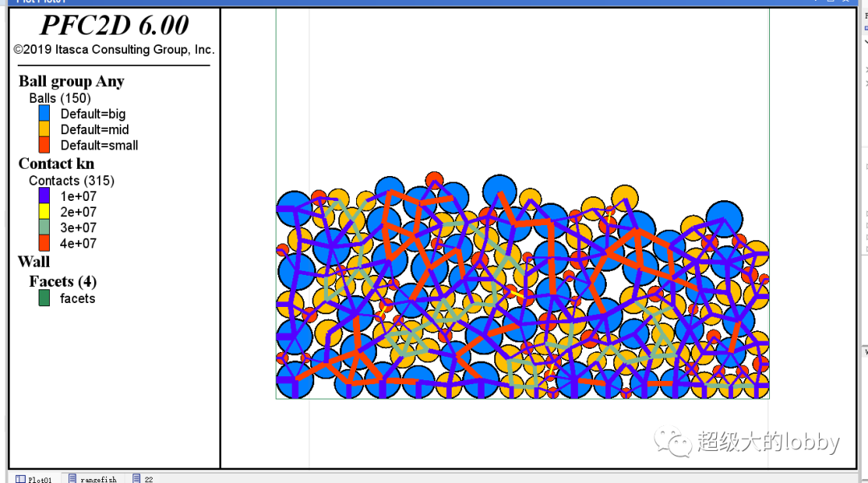Viewport: 868px width, 483px height.
Task: Click the 4e+07 legend value
Action: pos(78,244)
